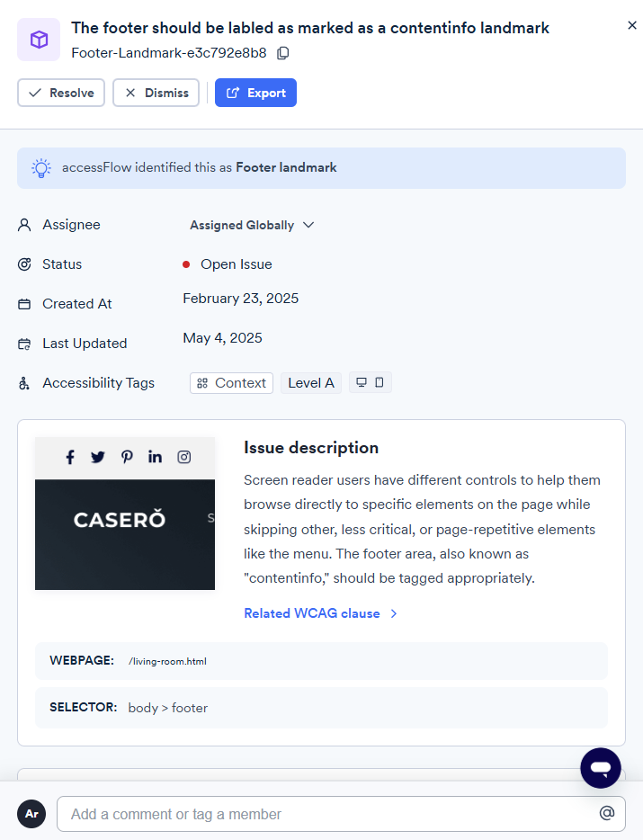Open the Assigned Globally dropdown
The image size is (643, 840).
(x=251, y=225)
